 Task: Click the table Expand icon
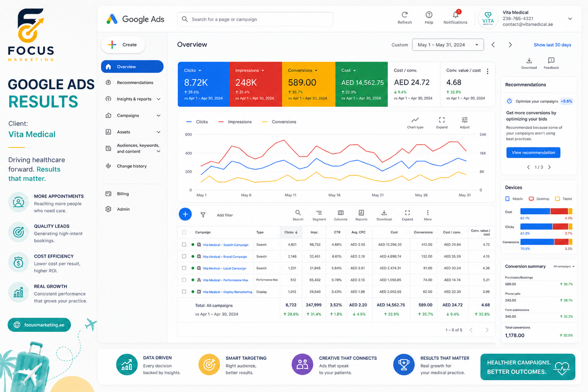pyautogui.click(x=407, y=212)
